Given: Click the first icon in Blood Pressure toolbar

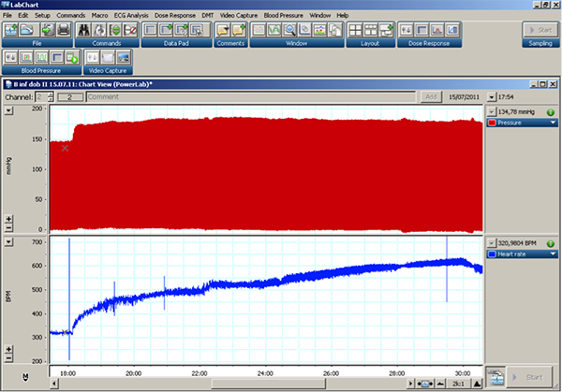Looking at the screenshot, I should [12, 58].
